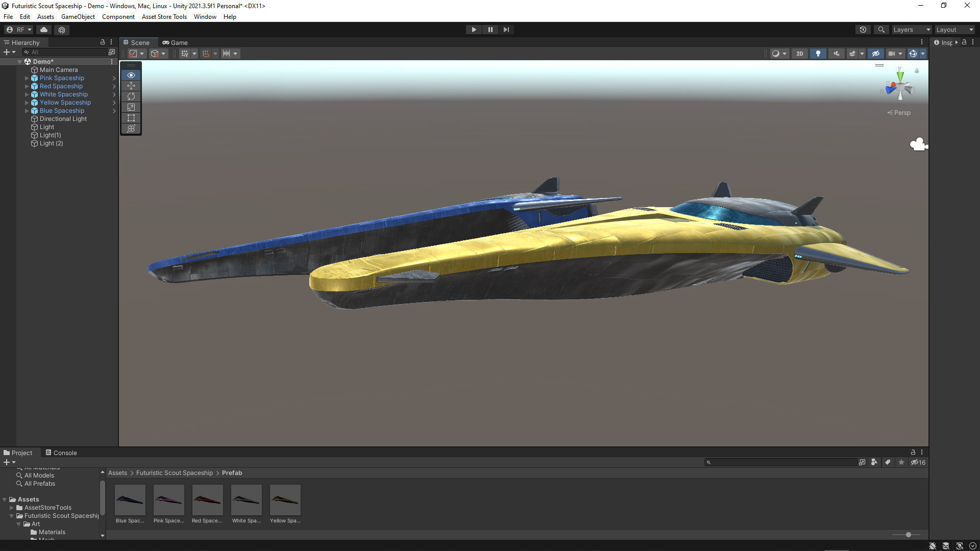Expand Red Spaceship tree arrow
Screen dimensions: 980x551
click(27, 86)
